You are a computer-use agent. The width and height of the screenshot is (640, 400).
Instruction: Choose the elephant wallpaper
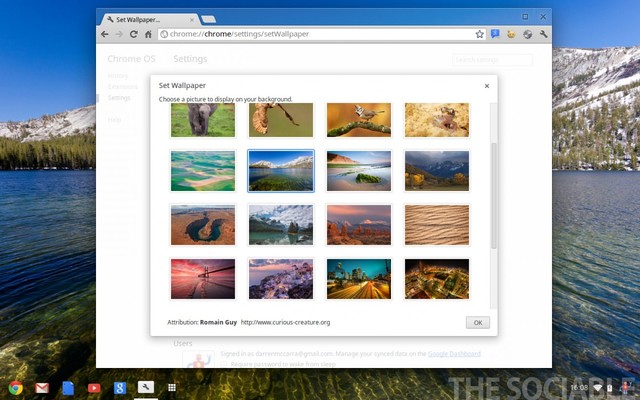point(203,120)
